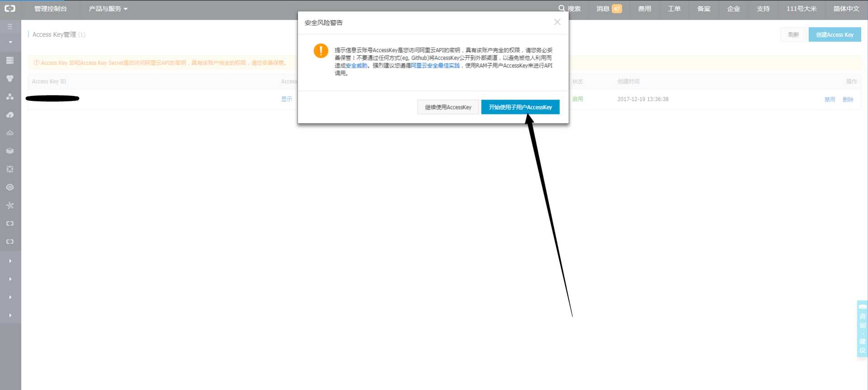This screenshot has height=390, width=868.
Task: Click the info icon in orange notice bar
Action: pos(37,63)
